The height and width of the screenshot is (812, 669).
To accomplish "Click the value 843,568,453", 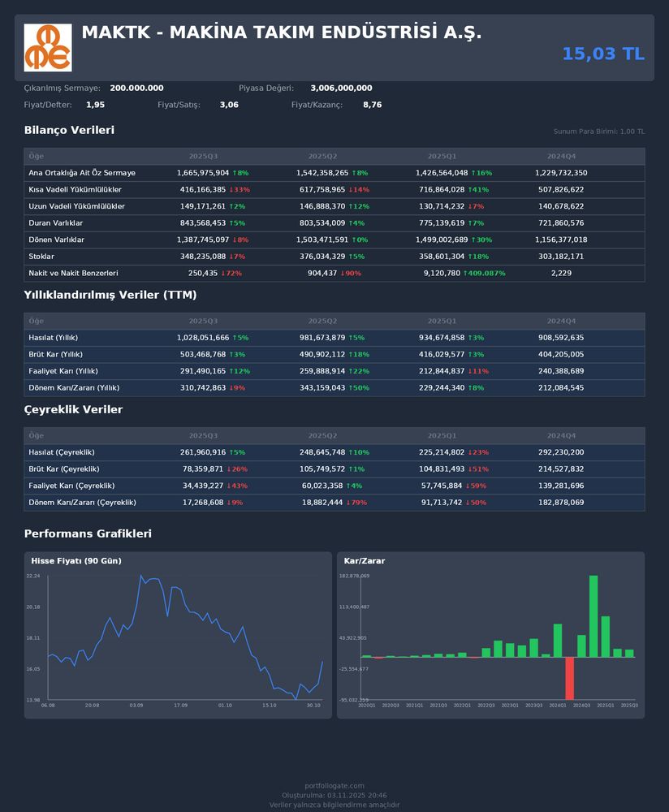I will [x=203, y=223].
